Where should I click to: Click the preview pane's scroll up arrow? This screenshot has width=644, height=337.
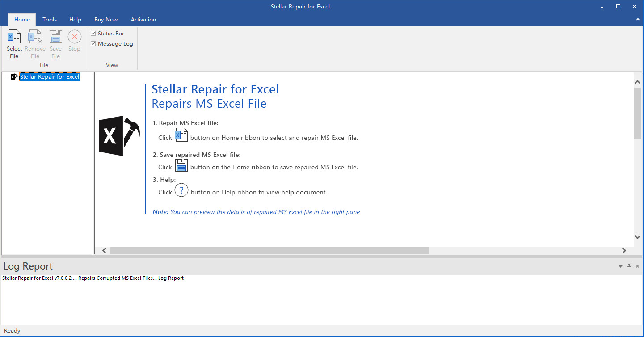coord(637,82)
